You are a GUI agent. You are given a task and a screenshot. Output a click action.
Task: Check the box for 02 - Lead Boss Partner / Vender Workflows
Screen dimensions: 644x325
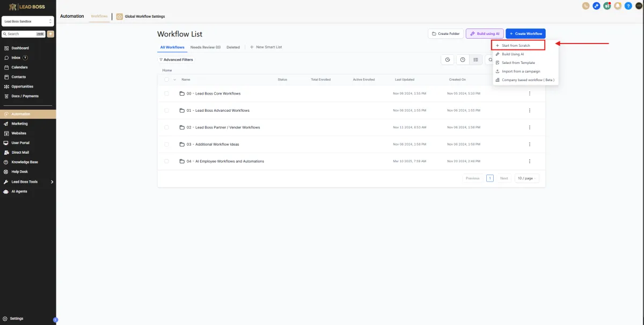(x=166, y=127)
